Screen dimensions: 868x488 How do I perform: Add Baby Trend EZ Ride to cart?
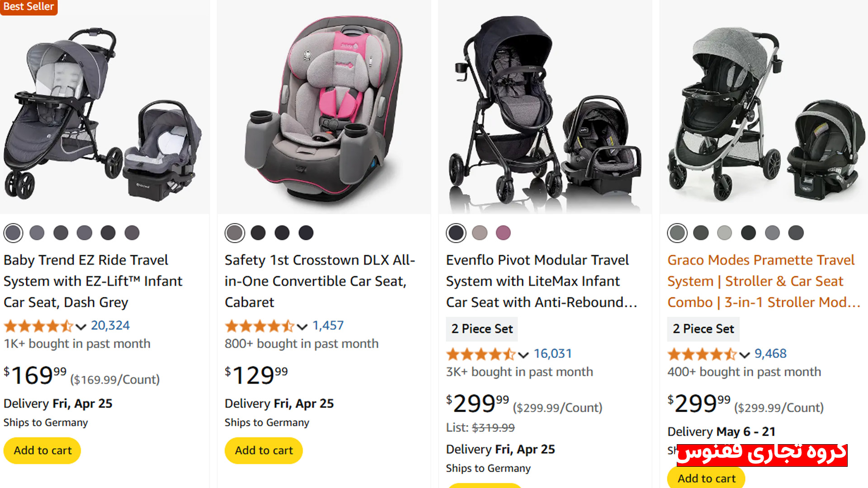pos(42,450)
